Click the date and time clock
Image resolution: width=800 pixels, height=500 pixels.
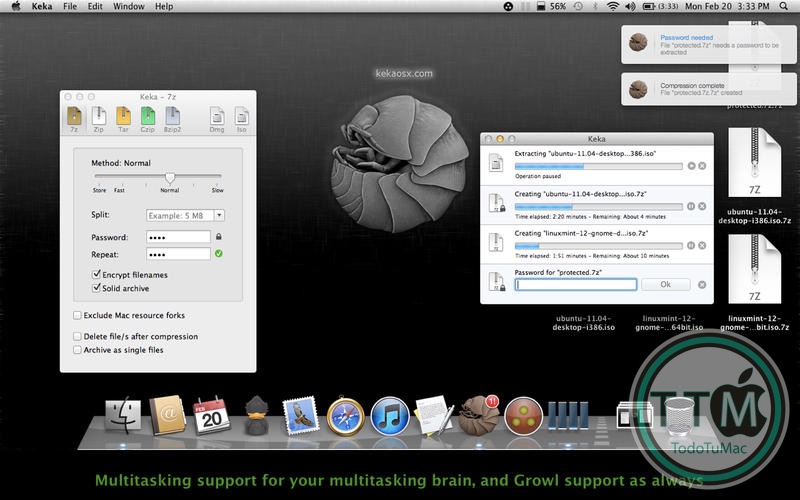(727, 6)
